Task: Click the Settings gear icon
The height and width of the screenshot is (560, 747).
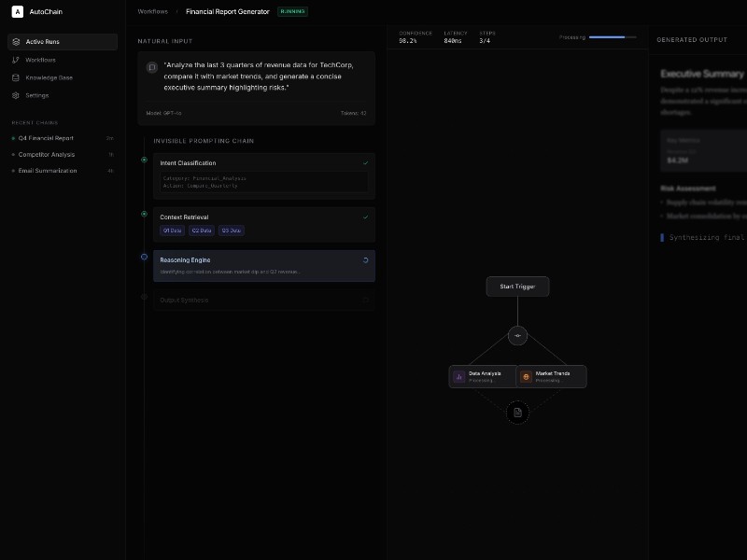Action: coord(17,95)
